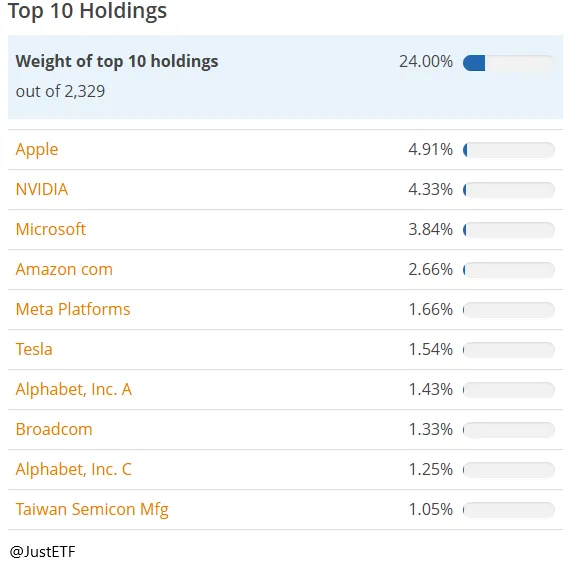Click the Weight of top 10 holdings label
Viewport: 568px width, 568px height.
117,61
